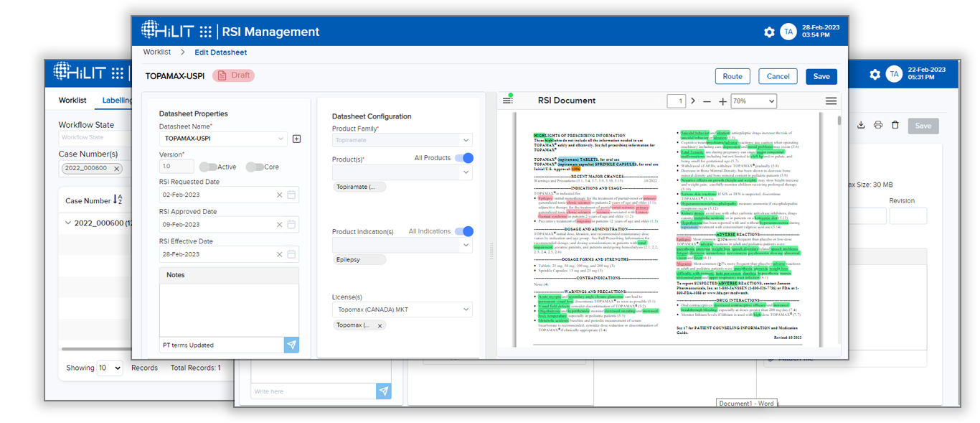
Task: Open settings gear in RSI Management header
Action: click(x=769, y=32)
